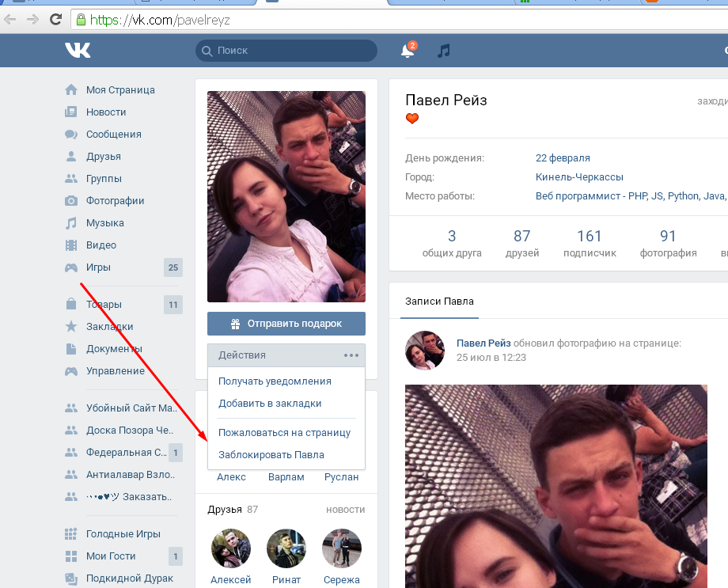Open the Записи Павла tab
The height and width of the screenshot is (588, 728).
(439, 302)
